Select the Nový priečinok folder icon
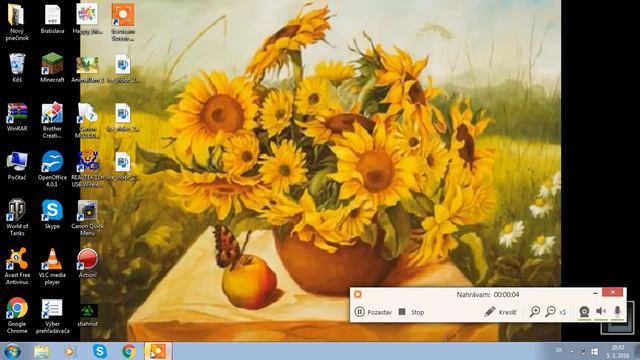The image size is (640, 360). (x=17, y=22)
